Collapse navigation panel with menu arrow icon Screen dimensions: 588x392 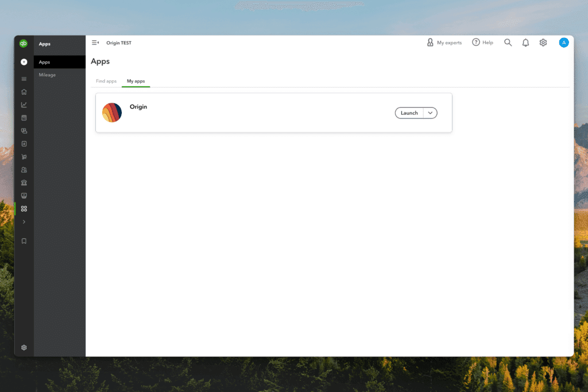click(x=95, y=42)
